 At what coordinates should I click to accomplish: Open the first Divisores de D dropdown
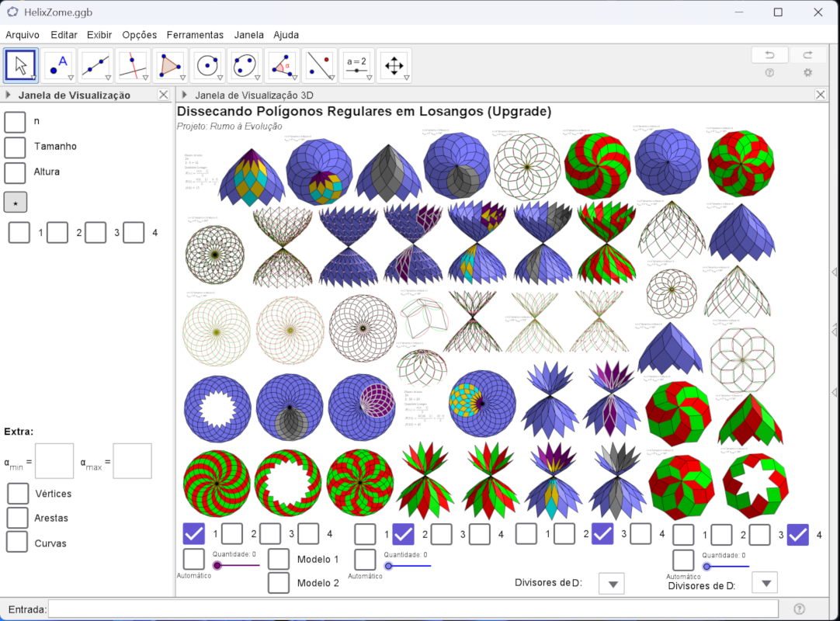click(x=611, y=584)
